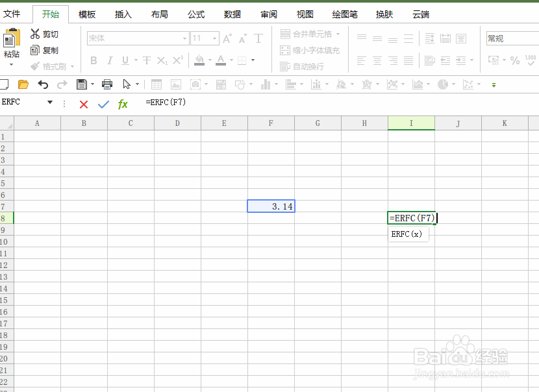This screenshot has width=539, height=392.
Task: Open the 常规 number format dropdown
Action: tap(512, 38)
